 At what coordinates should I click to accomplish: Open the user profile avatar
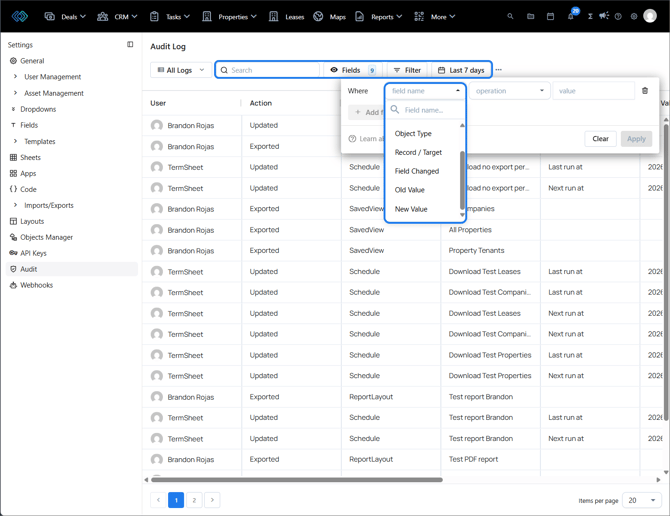click(x=650, y=16)
